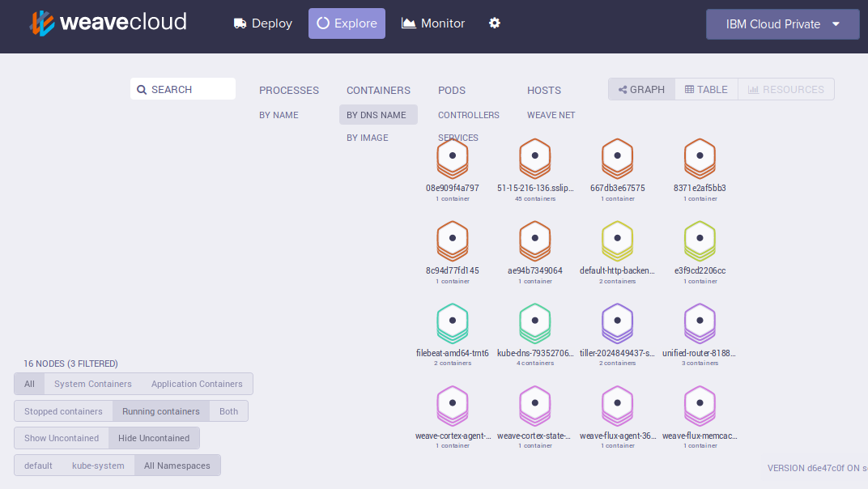Open the IBM Cloud Private instance dropdown
The height and width of the screenshot is (489, 868).
782,24
